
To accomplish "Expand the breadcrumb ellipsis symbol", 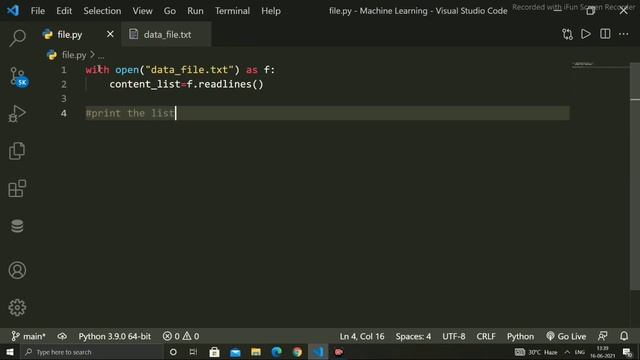I will click(x=101, y=55).
